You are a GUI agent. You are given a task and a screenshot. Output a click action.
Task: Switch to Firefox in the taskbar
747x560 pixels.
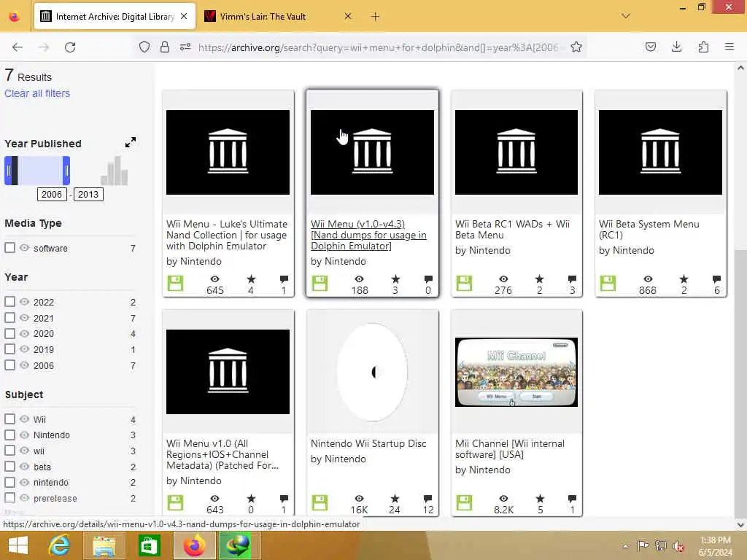(194, 545)
